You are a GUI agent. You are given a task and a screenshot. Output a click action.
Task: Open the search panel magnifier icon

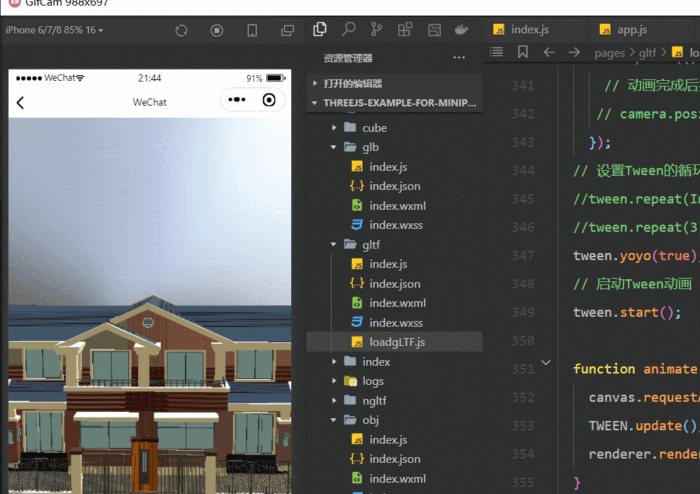pyautogui.click(x=349, y=30)
